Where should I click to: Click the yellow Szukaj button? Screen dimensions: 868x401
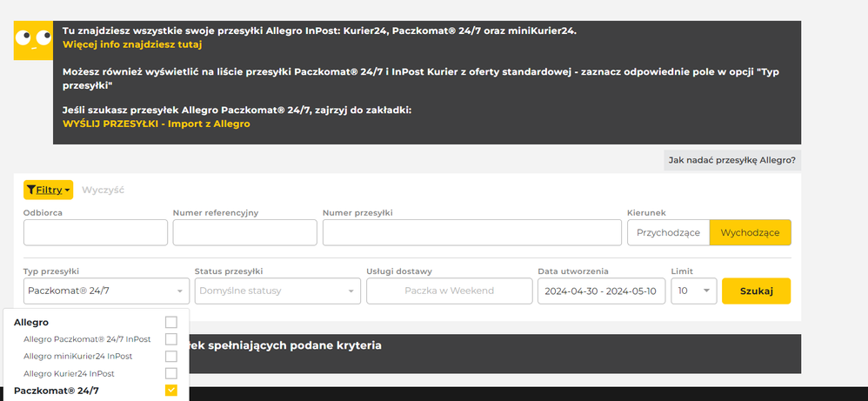(756, 291)
